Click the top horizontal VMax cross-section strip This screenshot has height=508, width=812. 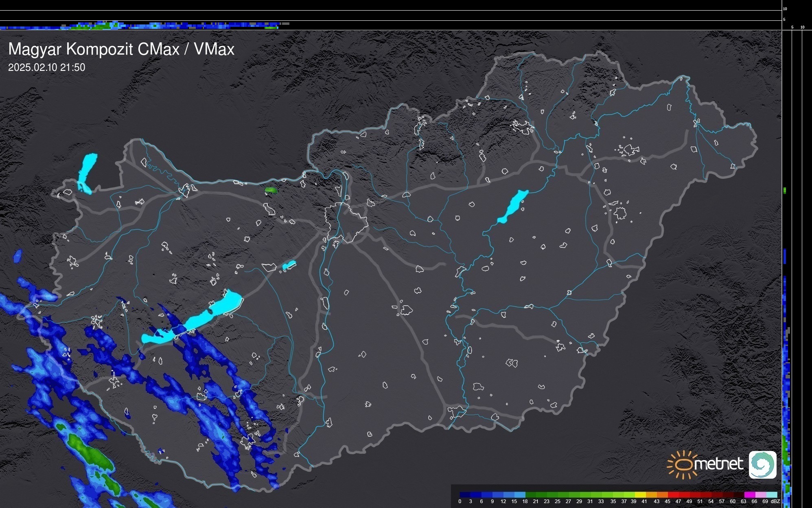click(x=163, y=25)
